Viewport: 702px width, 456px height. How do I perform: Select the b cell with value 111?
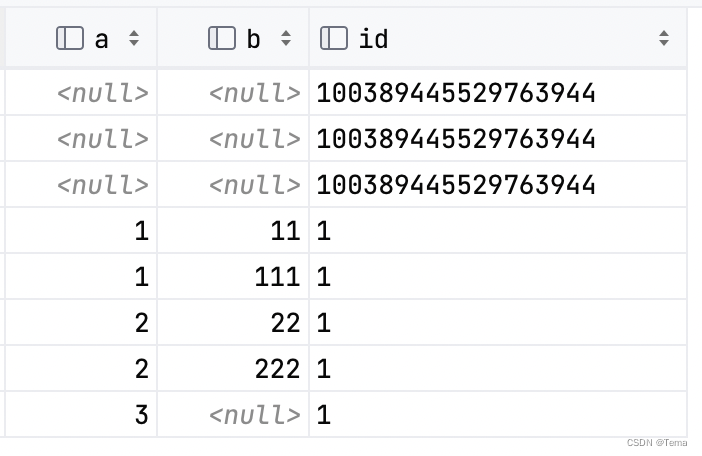click(233, 277)
